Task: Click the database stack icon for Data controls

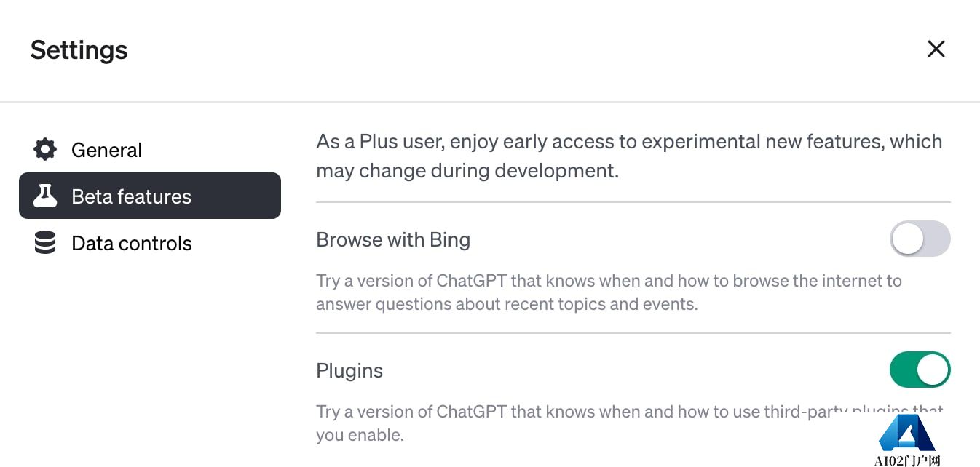Action: pyautogui.click(x=45, y=243)
